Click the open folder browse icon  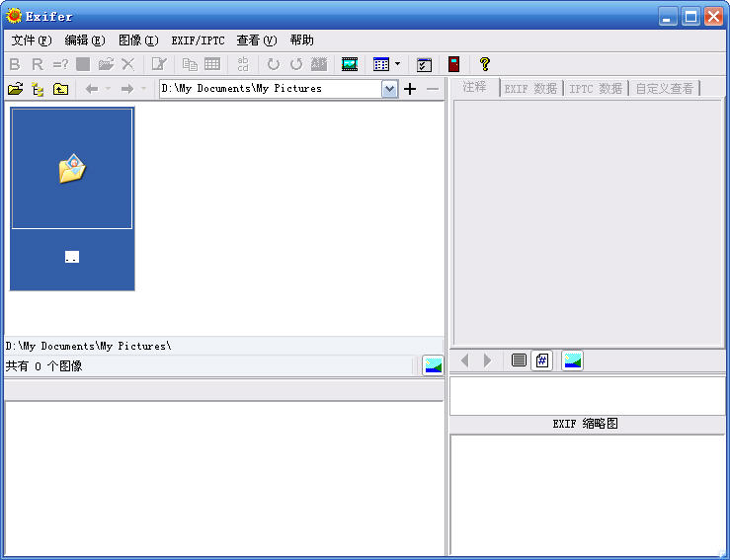[x=15, y=89]
